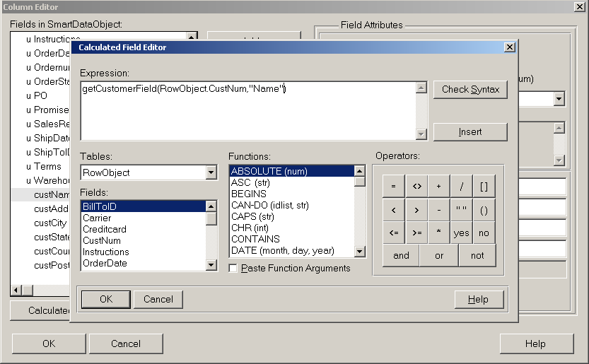Select CustNum in Fields list
Viewport: 589px width, 364px height.
[144, 240]
